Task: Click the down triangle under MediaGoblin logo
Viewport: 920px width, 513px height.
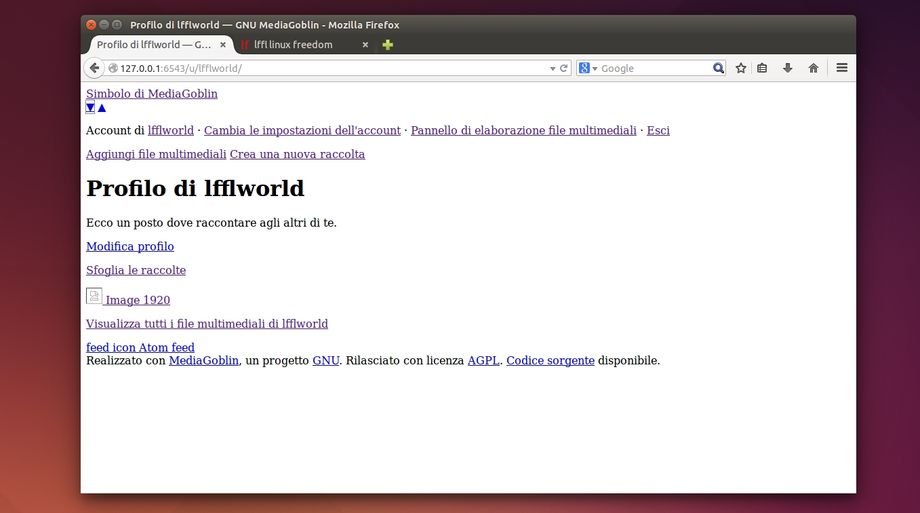Action: pyautogui.click(x=90, y=108)
